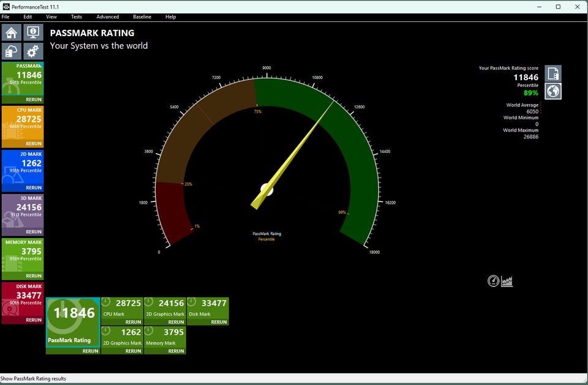Open the Help menu
The height and width of the screenshot is (385, 588).
(x=171, y=17)
